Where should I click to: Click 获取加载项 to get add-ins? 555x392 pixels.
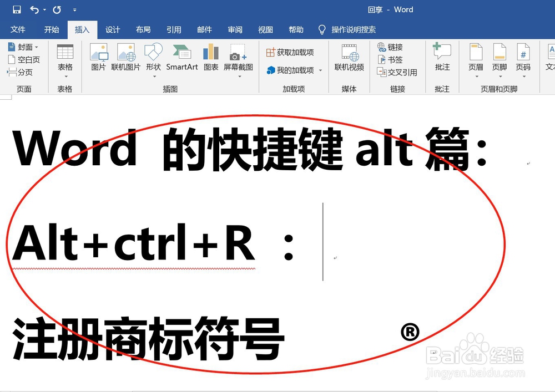coord(290,52)
